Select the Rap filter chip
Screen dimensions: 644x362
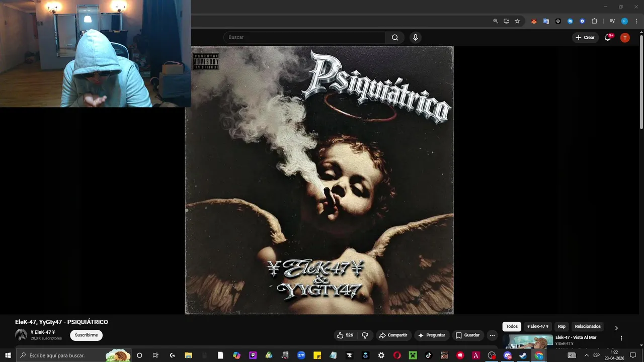pyautogui.click(x=561, y=326)
